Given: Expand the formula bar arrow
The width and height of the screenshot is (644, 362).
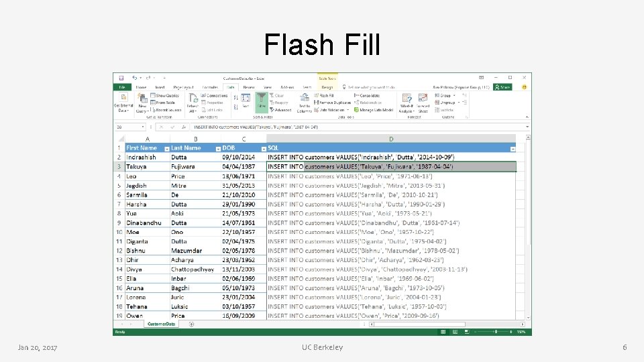Looking at the screenshot, I should (527, 127).
